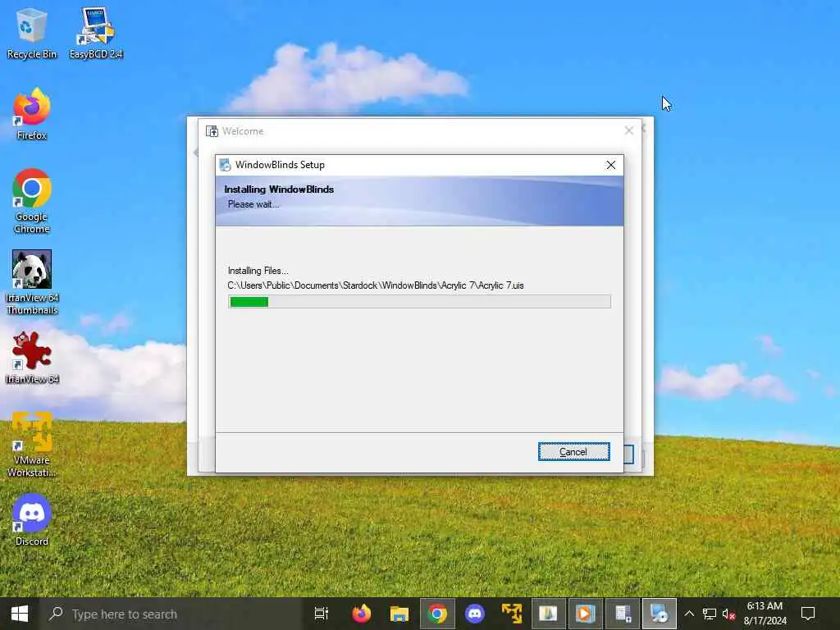Open the notification center icon
This screenshot has height=630, width=840.
pyautogui.click(x=808, y=614)
